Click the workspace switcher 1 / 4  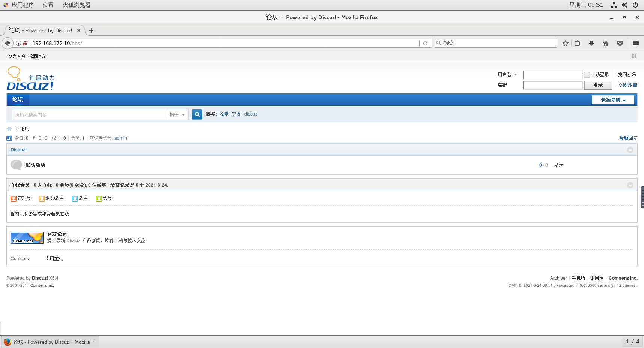tap(632, 342)
